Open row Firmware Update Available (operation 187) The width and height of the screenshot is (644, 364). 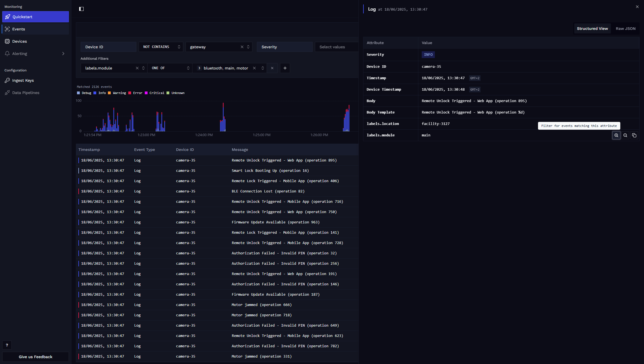[217, 295]
